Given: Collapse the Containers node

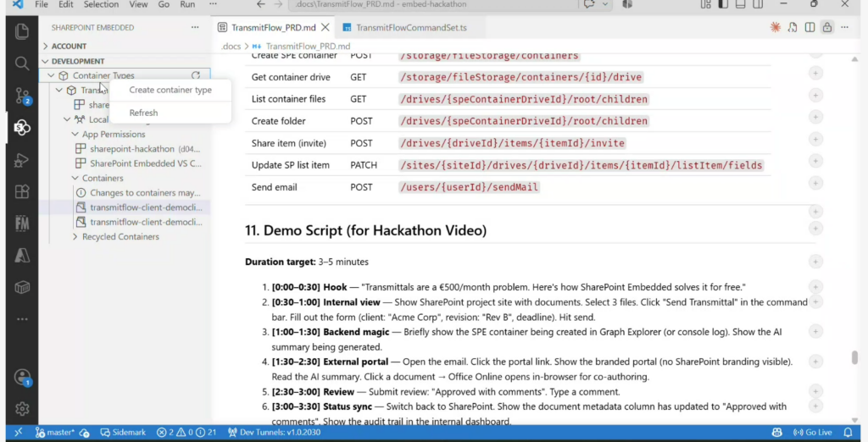Looking at the screenshot, I should tap(75, 178).
